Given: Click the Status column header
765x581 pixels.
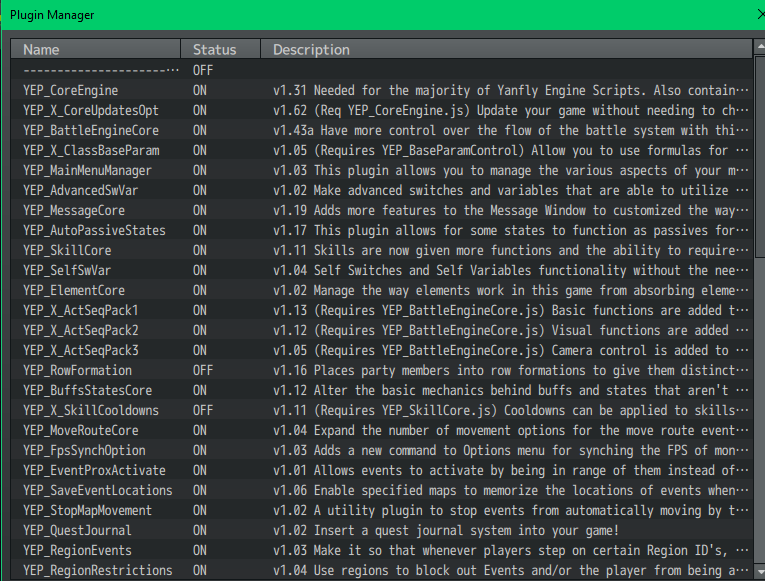Looking at the screenshot, I should click(x=221, y=49).
